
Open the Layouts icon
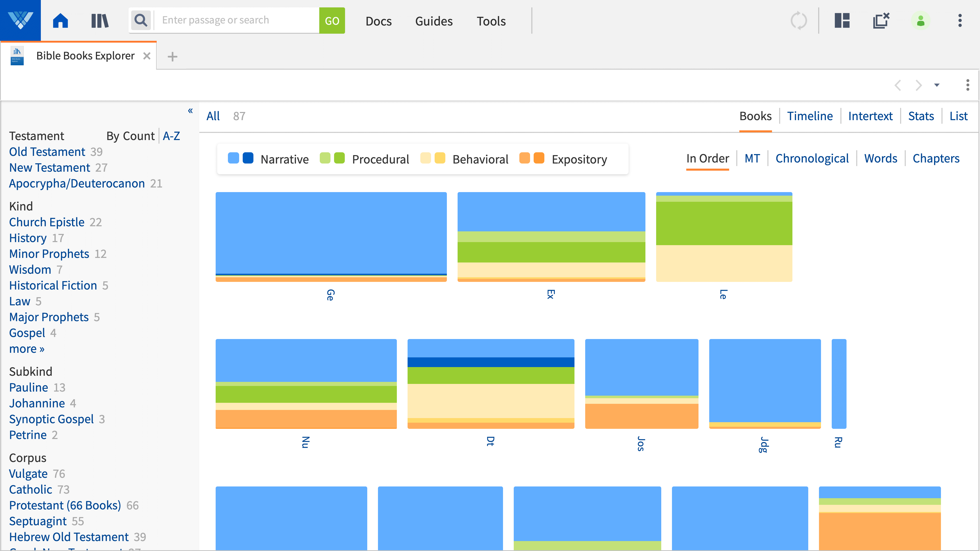pos(842,20)
